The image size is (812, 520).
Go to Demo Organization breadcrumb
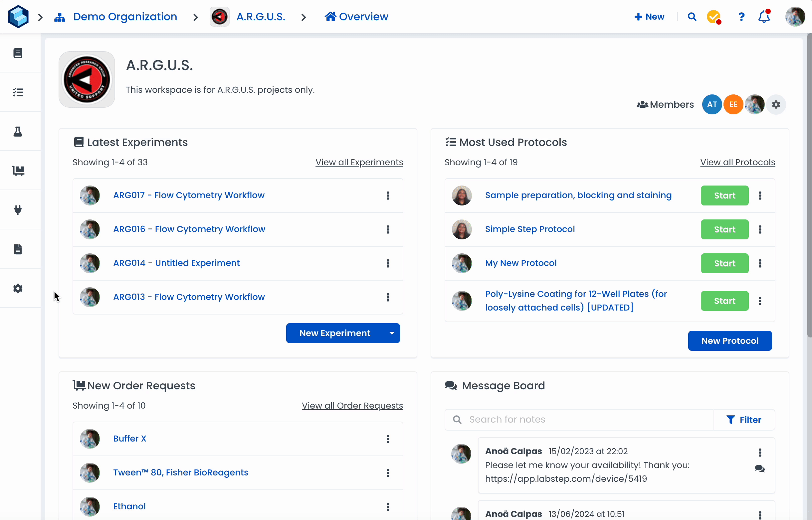tap(125, 17)
